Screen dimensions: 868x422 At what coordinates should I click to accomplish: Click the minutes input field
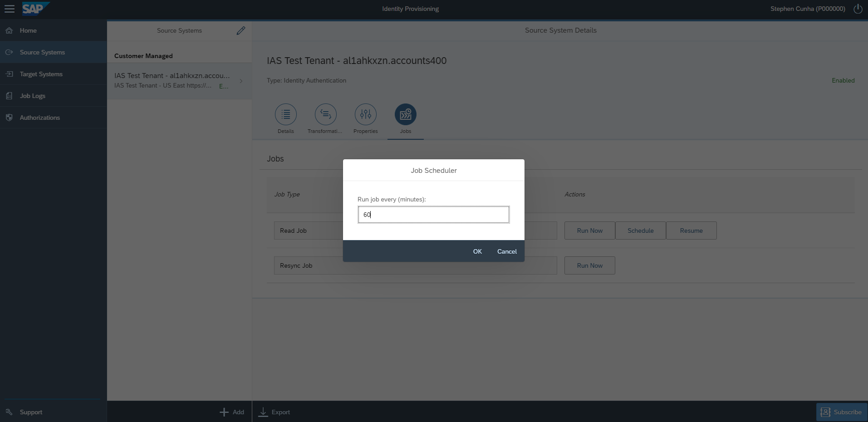tap(434, 215)
